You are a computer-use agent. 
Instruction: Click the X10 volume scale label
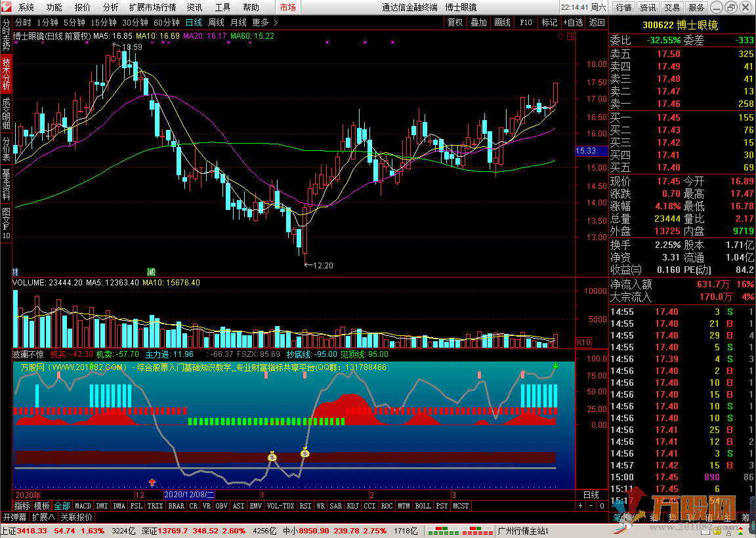tap(583, 342)
